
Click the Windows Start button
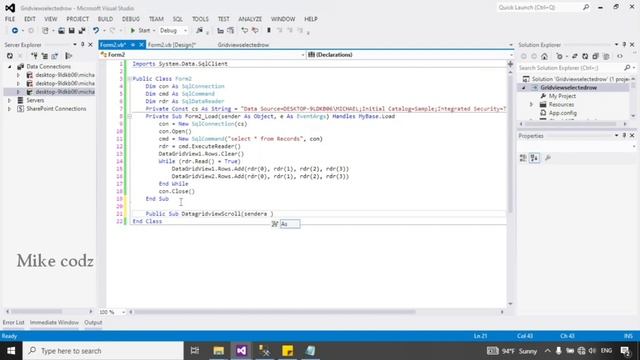(11, 351)
